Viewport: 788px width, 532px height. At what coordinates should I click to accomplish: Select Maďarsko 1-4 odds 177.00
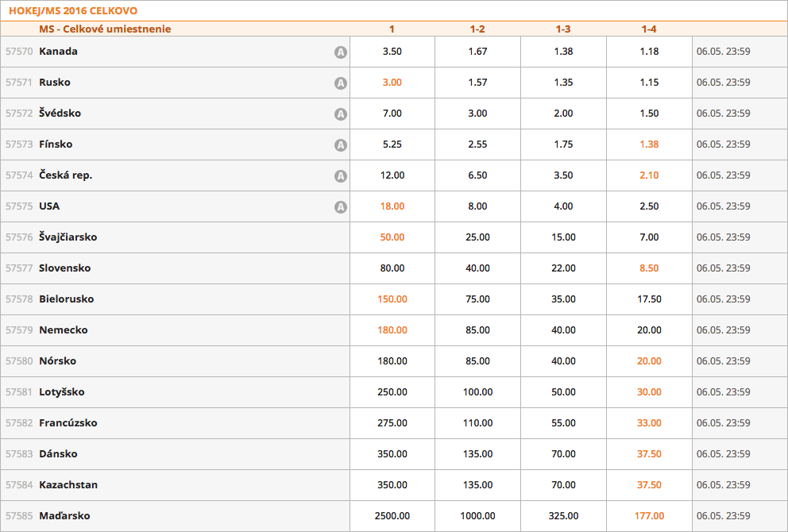[x=649, y=516]
